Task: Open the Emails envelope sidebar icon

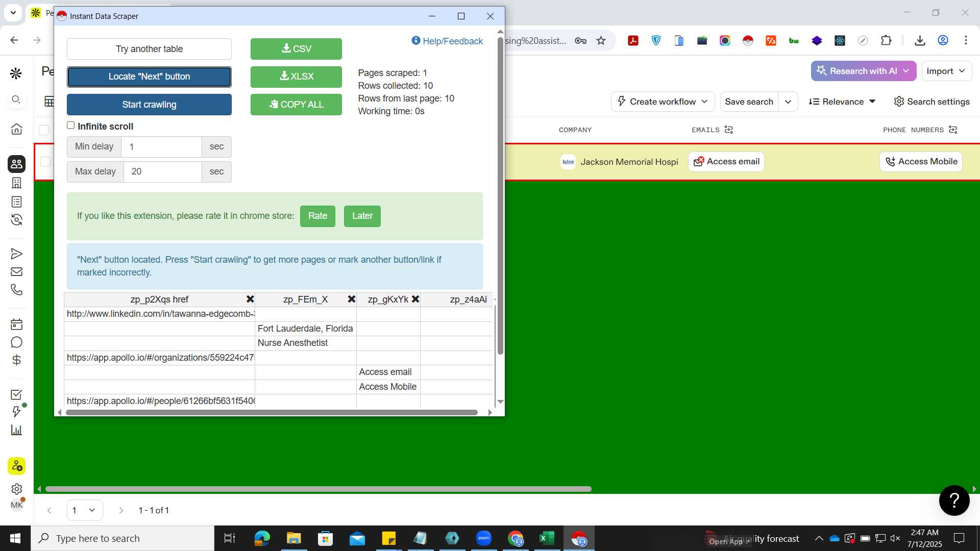Action: (16, 272)
